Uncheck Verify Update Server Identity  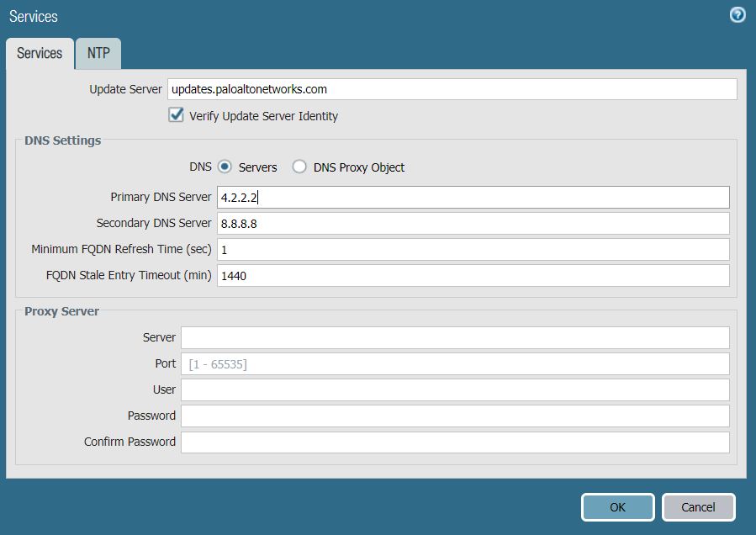(x=175, y=115)
